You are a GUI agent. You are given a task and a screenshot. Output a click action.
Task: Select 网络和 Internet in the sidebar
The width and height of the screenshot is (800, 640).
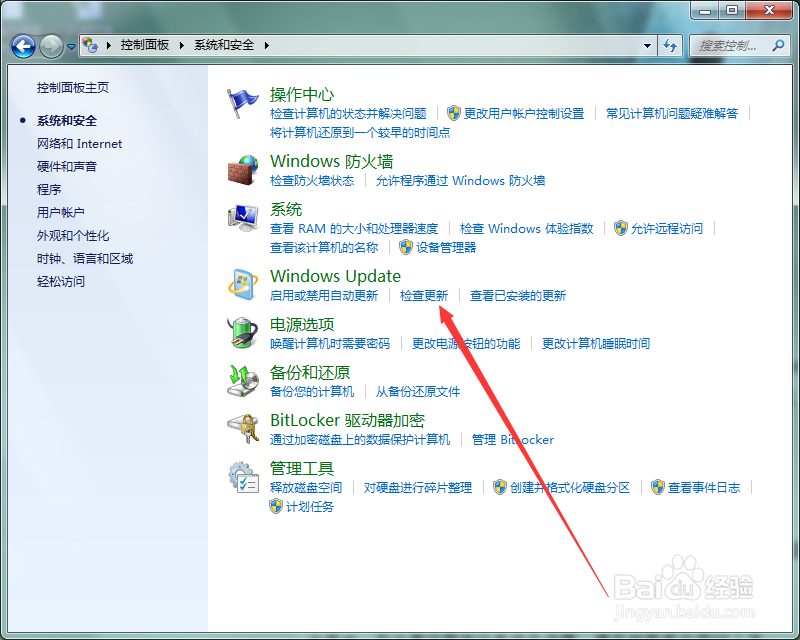tap(80, 144)
